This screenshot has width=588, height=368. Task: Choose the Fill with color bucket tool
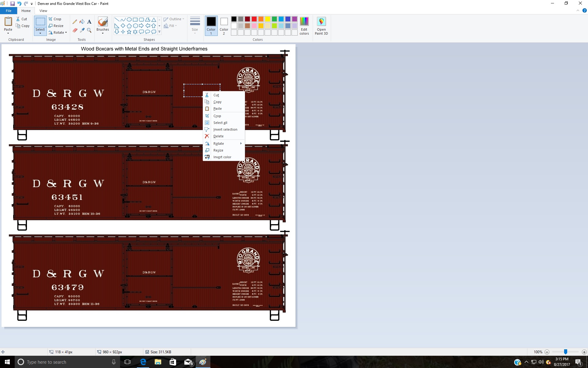[x=82, y=22]
